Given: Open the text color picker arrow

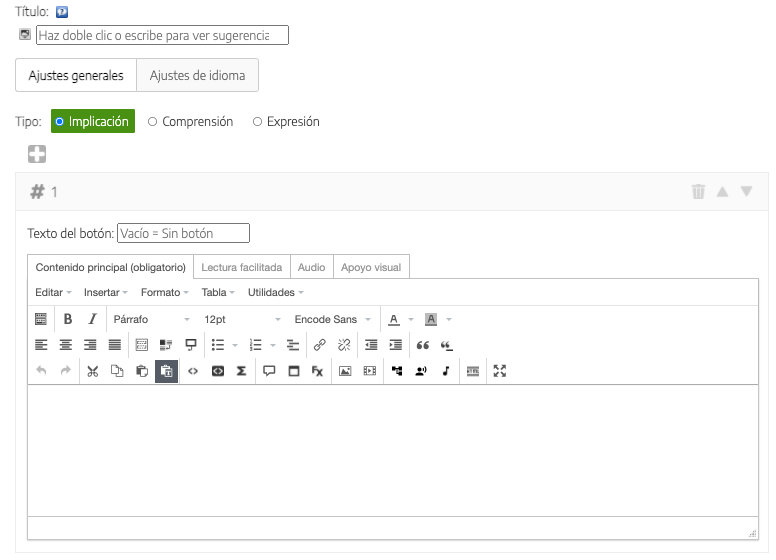Looking at the screenshot, I should click(x=410, y=319).
